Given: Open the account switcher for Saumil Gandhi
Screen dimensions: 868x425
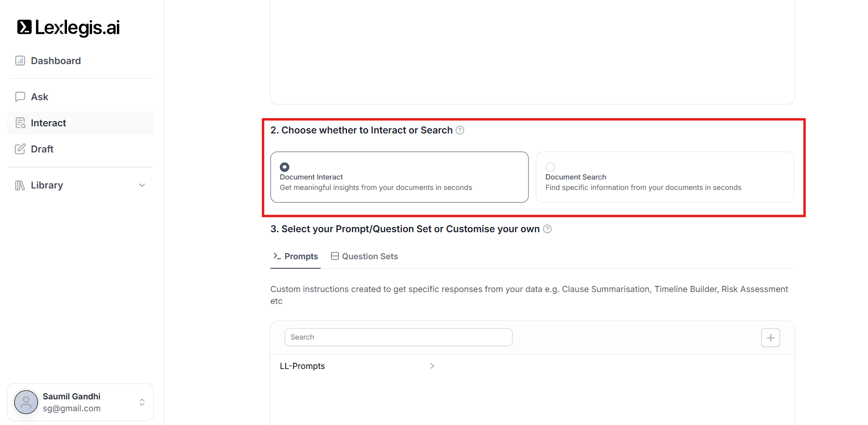Looking at the screenshot, I should (x=142, y=402).
